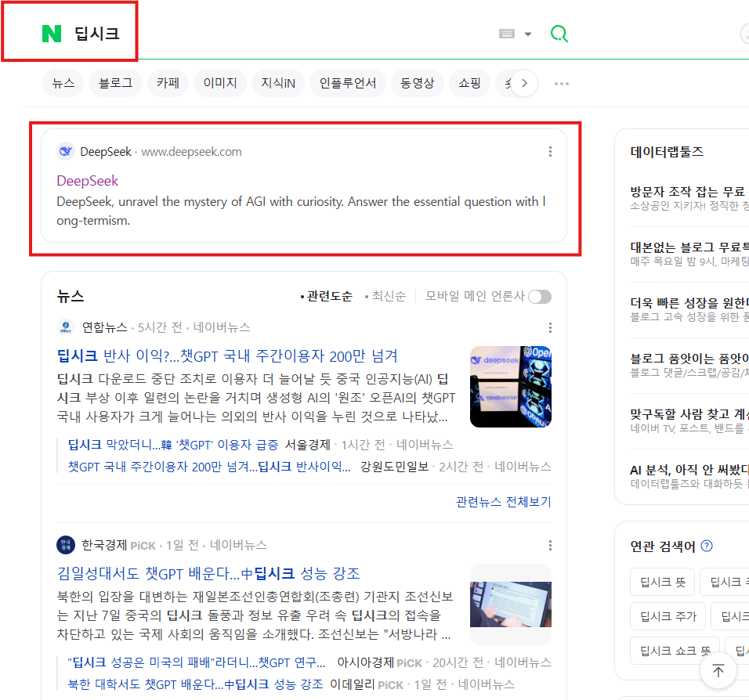
Task: Click the laptop article thumbnail
Action: 511,604
